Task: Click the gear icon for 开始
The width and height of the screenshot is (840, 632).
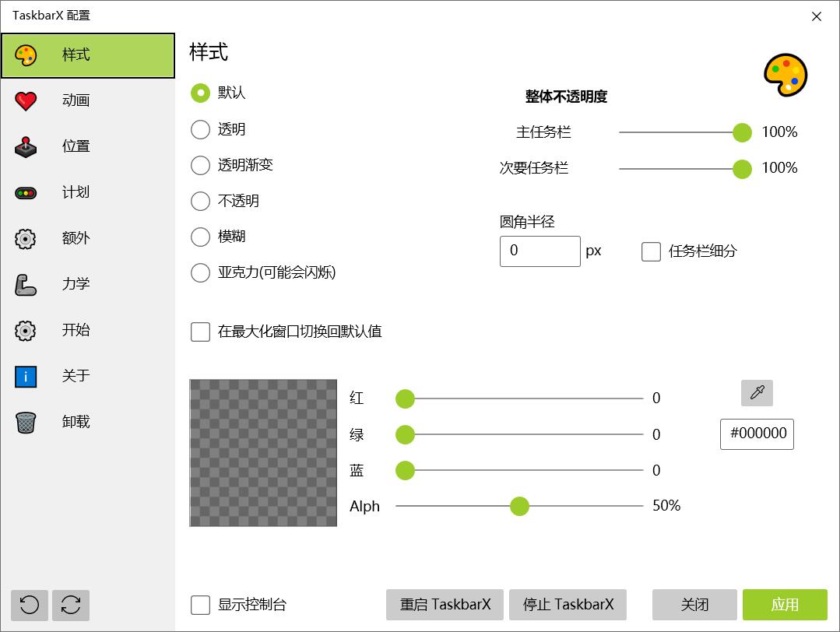Action: tap(26, 331)
